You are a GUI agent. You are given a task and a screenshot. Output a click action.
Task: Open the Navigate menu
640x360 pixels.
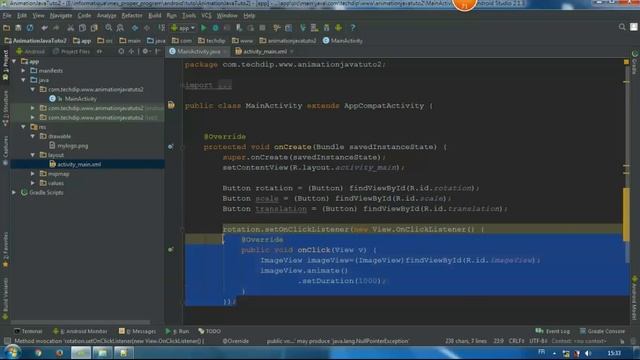61,16
